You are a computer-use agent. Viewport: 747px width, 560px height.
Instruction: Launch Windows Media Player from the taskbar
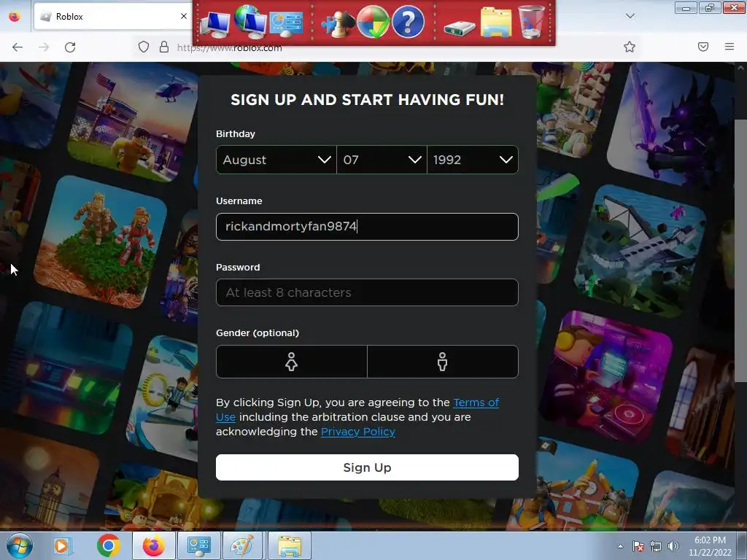tap(62, 545)
